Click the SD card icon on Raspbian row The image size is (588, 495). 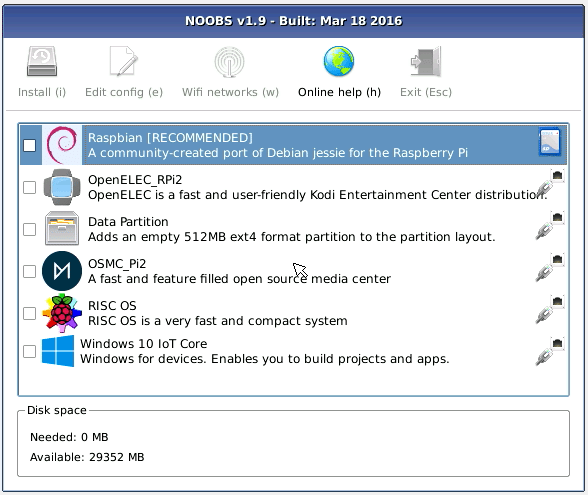pos(550,142)
